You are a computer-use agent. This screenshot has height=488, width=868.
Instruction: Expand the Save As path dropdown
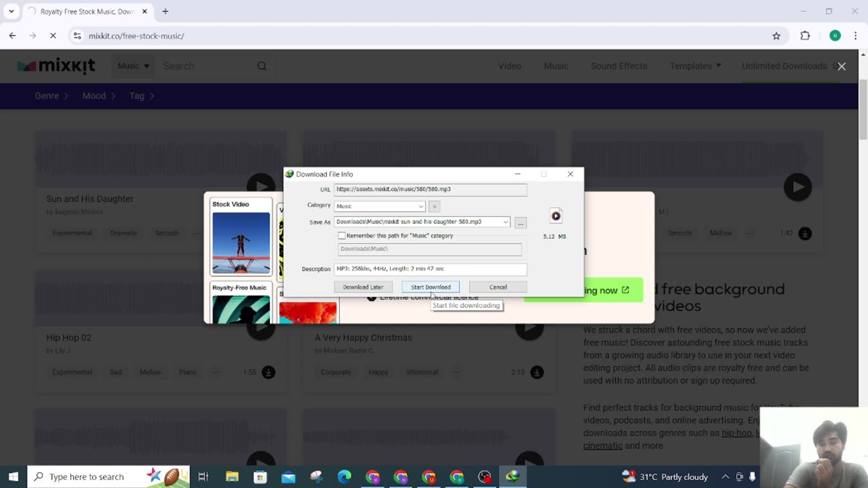[x=505, y=222]
